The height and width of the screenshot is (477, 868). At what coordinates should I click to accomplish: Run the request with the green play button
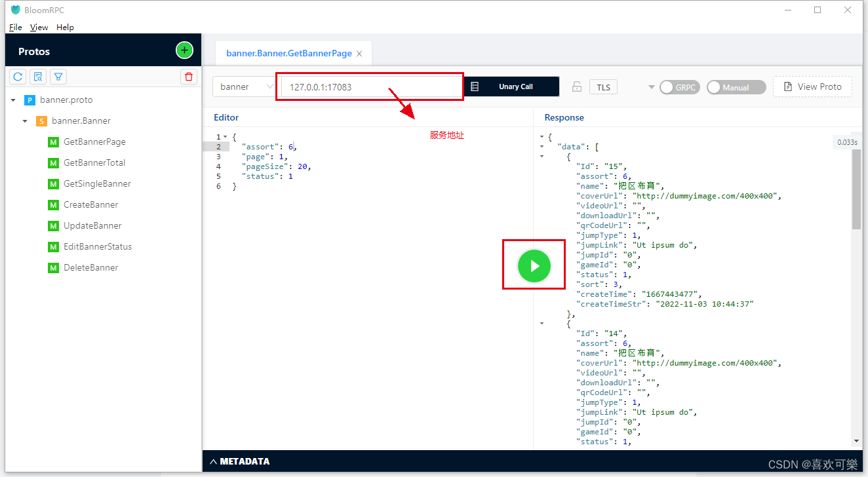[534, 265]
